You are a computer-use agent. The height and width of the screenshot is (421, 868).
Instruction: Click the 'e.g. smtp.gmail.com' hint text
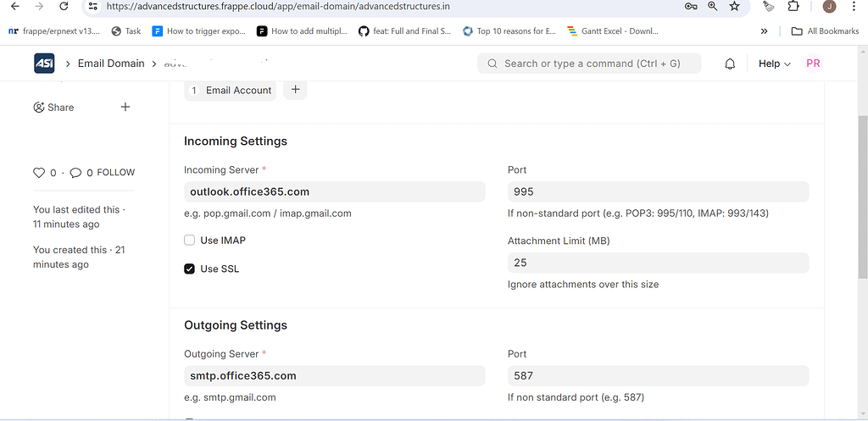tap(230, 397)
